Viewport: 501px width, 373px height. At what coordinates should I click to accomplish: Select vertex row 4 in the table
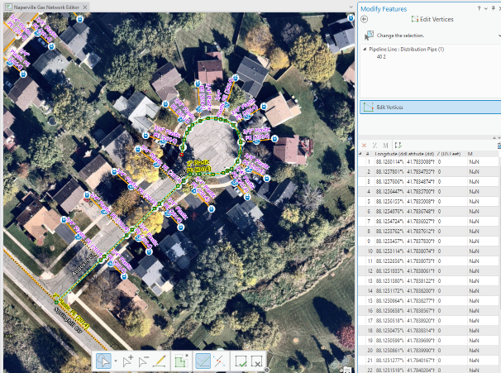pyautogui.click(x=429, y=192)
